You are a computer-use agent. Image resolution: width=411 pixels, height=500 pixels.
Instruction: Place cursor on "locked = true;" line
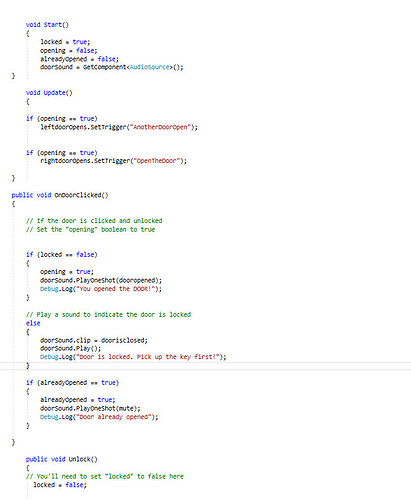click(x=65, y=42)
